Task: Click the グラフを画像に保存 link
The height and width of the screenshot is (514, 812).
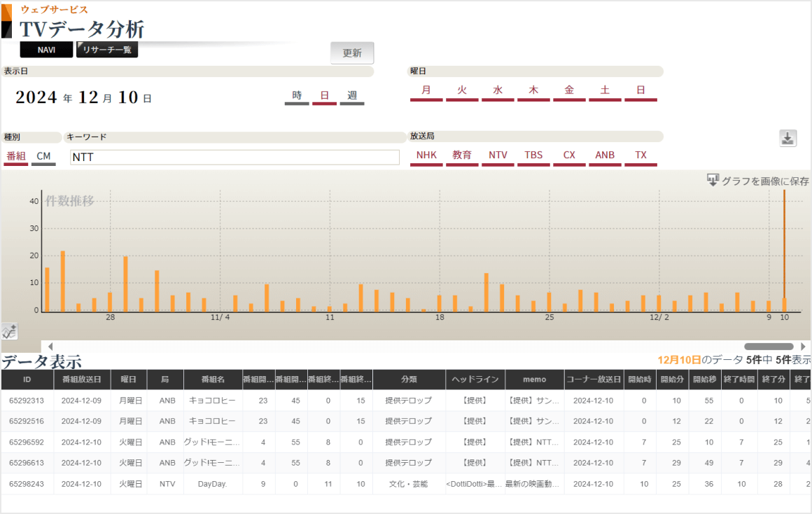Action: click(765, 181)
